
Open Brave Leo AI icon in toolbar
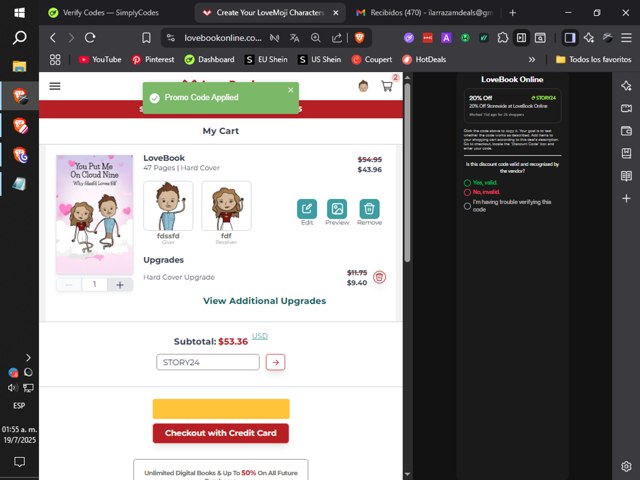pyautogui.click(x=589, y=38)
